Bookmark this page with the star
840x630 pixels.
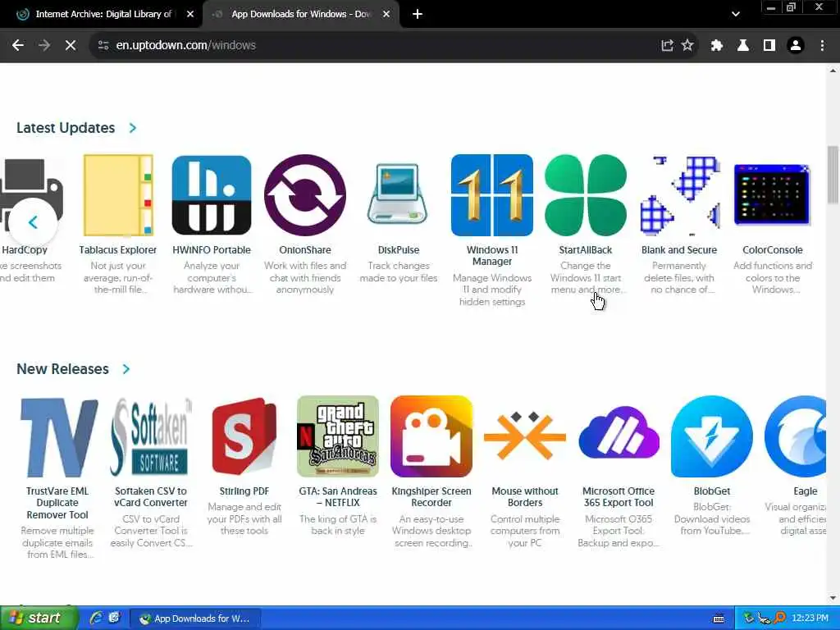687,46
